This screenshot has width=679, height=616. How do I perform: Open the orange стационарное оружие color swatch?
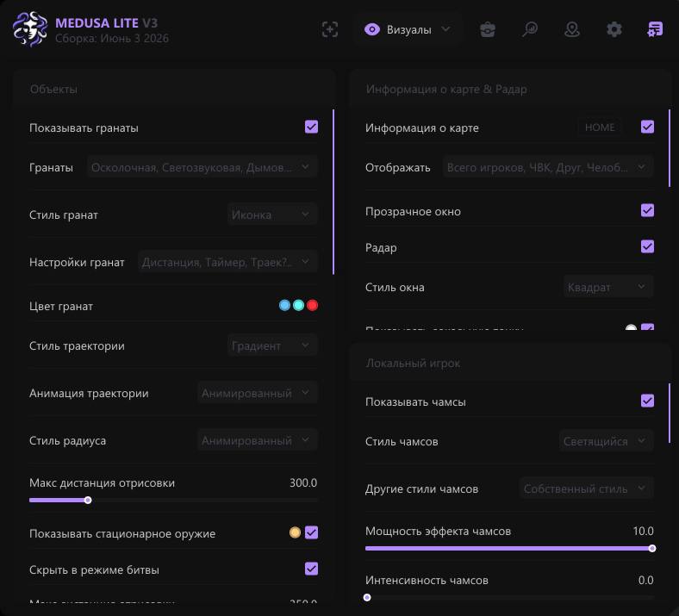pyautogui.click(x=295, y=532)
